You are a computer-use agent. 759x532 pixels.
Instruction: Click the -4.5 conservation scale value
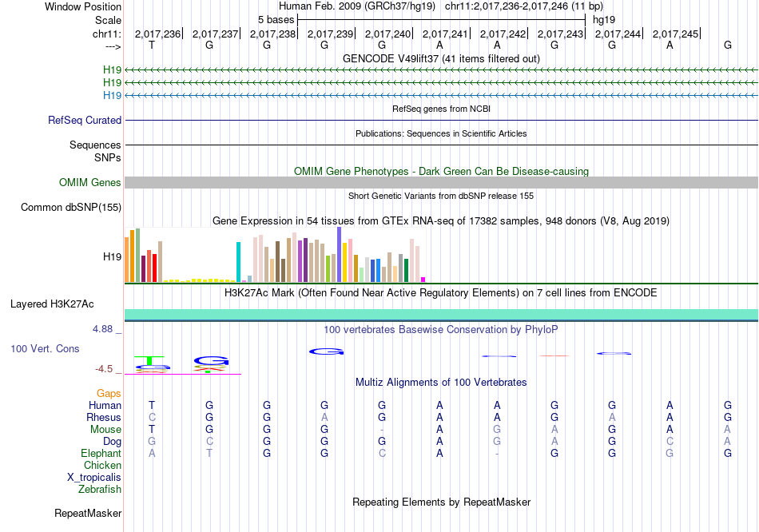click(x=104, y=369)
